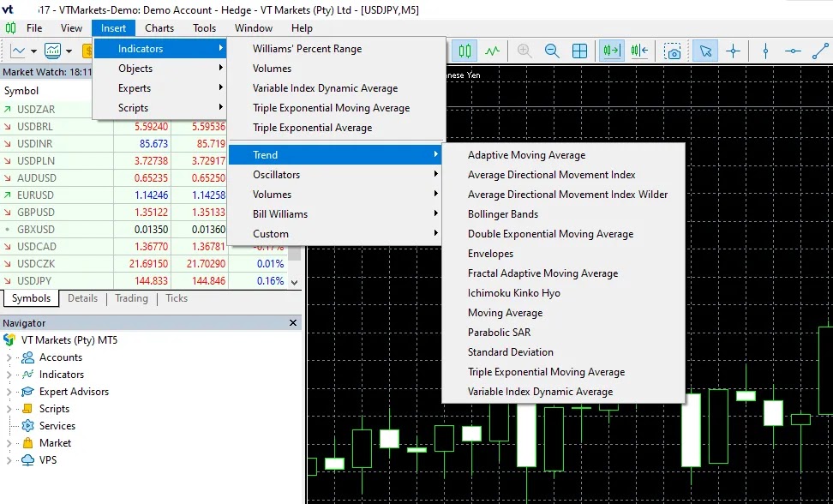Choose Standard Deviation indicator
This screenshot has width=833, height=504.
(x=563, y=352)
